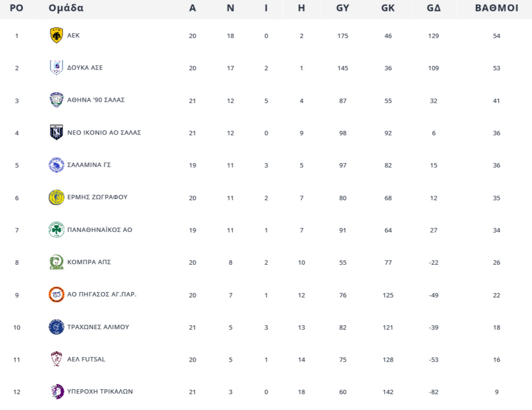This screenshot has height=410, width=532.
Task: Select the ΑΕΛ FUTSAL crest
Action: pyautogui.click(x=56, y=359)
